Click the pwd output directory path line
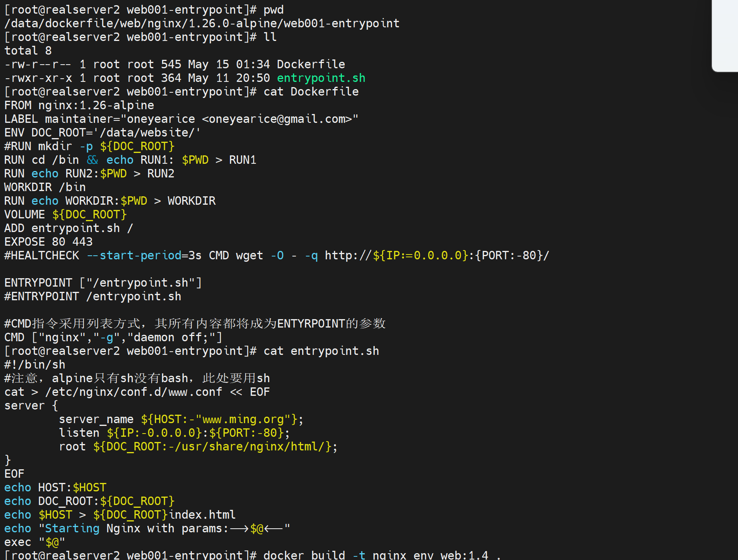This screenshot has height=560, width=738. pos(201,23)
